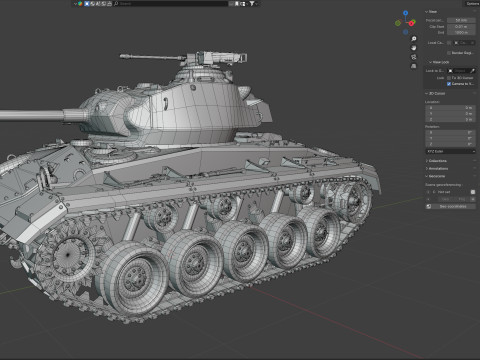Click the Lock to Object field
Image resolution: width=480 pixels, height=360 pixels.
pos(461,71)
